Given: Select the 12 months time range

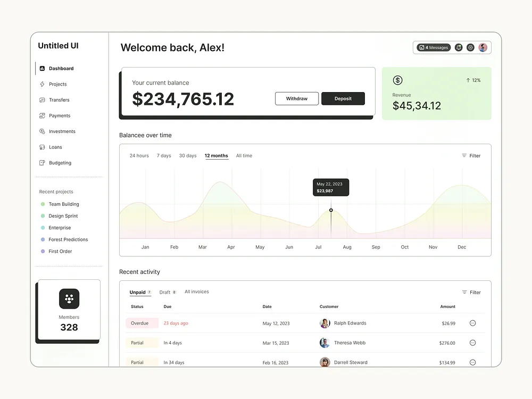Looking at the screenshot, I should [216, 155].
